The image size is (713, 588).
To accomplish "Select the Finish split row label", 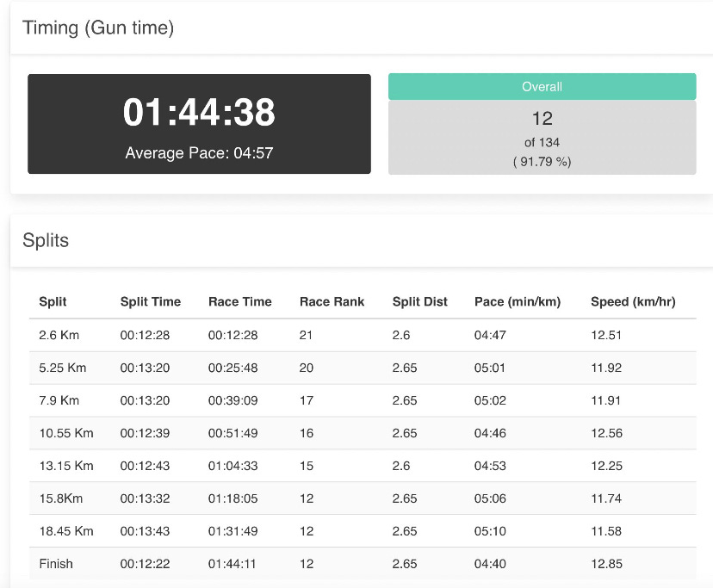I will click(56, 565).
